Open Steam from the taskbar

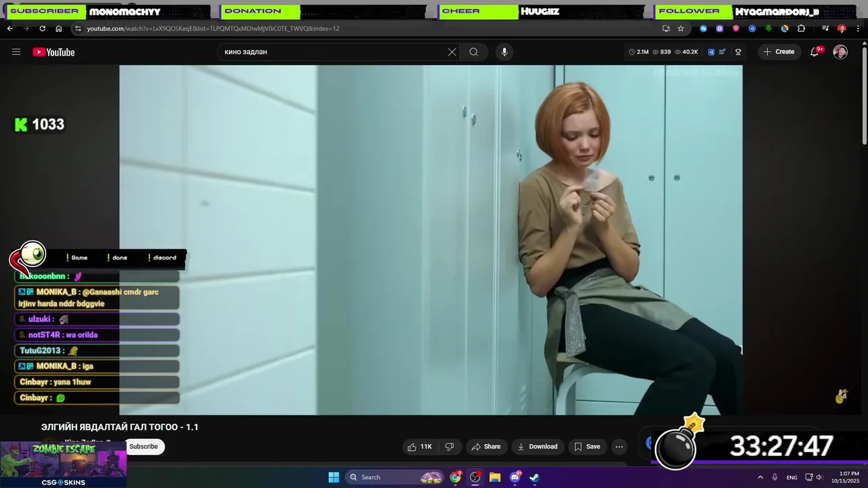click(x=534, y=477)
